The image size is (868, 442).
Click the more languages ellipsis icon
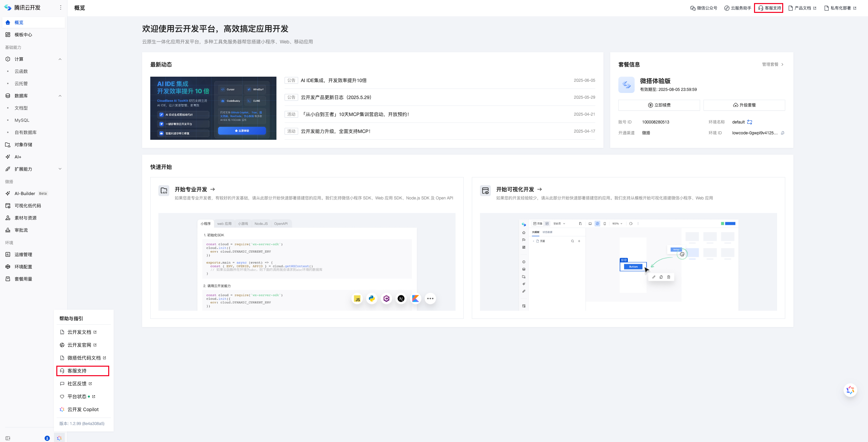tap(430, 299)
